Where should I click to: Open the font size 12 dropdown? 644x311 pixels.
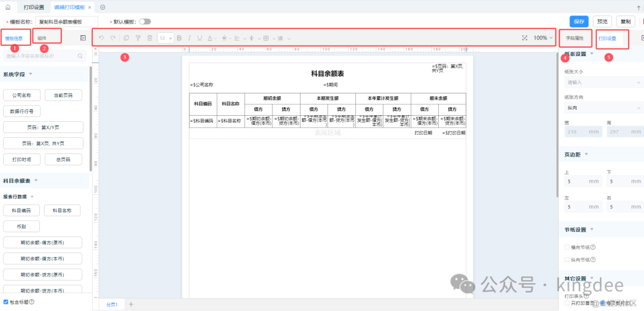click(166, 38)
